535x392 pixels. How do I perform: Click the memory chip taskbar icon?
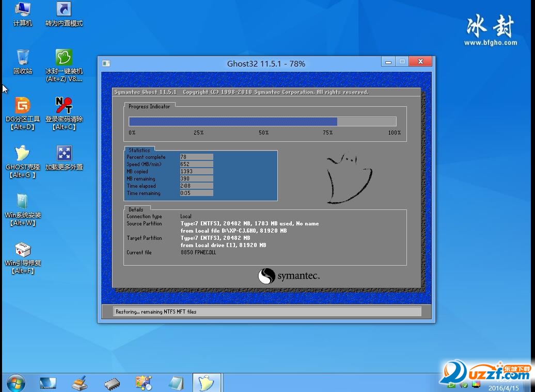[x=112, y=383]
